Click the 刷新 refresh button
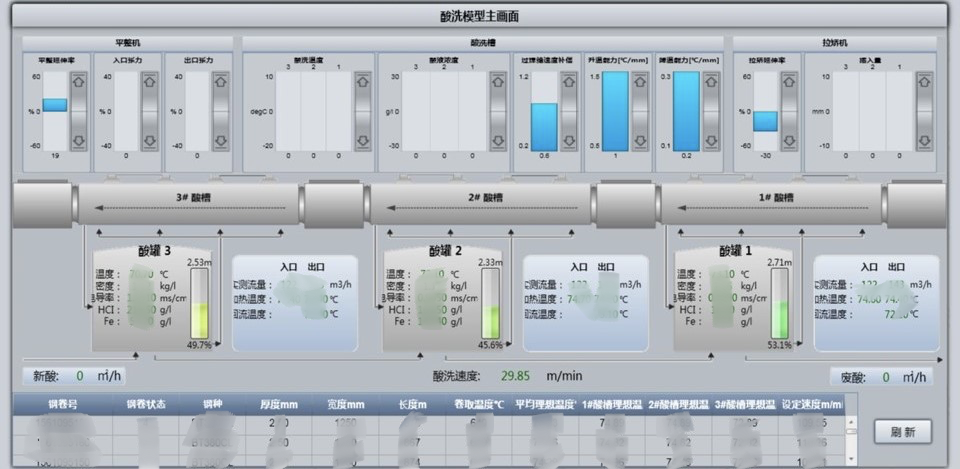960x469 pixels. [902, 432]
